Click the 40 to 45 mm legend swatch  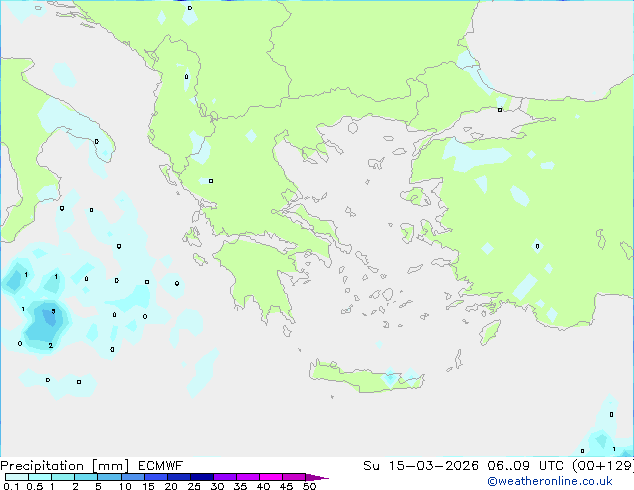point(271,477)
